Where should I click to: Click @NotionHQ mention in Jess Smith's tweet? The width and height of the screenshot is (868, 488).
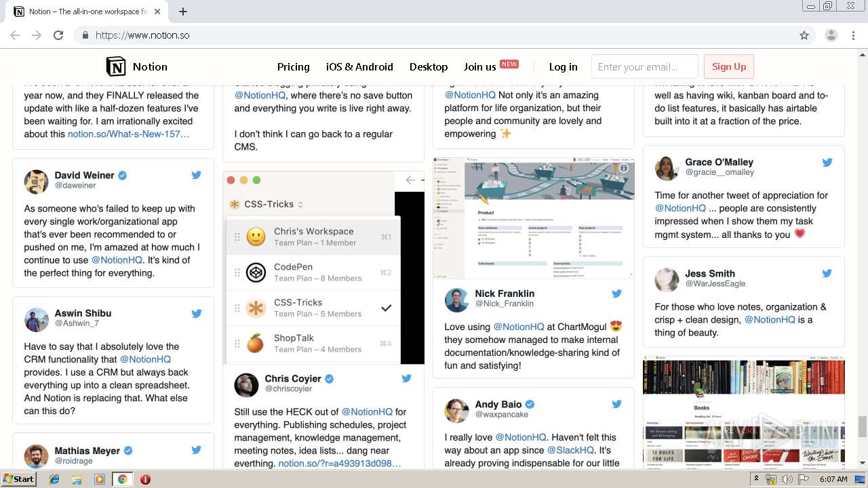770,319
